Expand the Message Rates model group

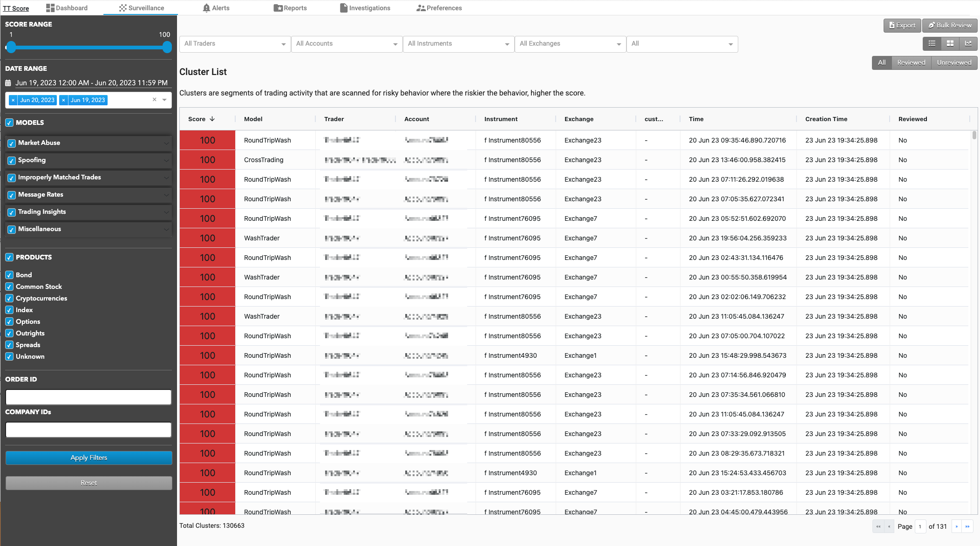point(166,195)
